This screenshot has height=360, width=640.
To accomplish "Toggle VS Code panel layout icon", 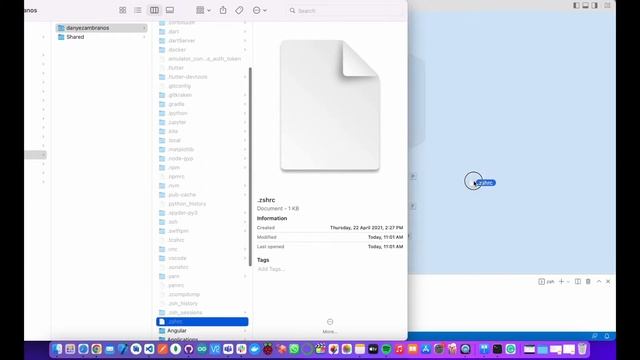I will pyautogui.click(x=585, y=5).
